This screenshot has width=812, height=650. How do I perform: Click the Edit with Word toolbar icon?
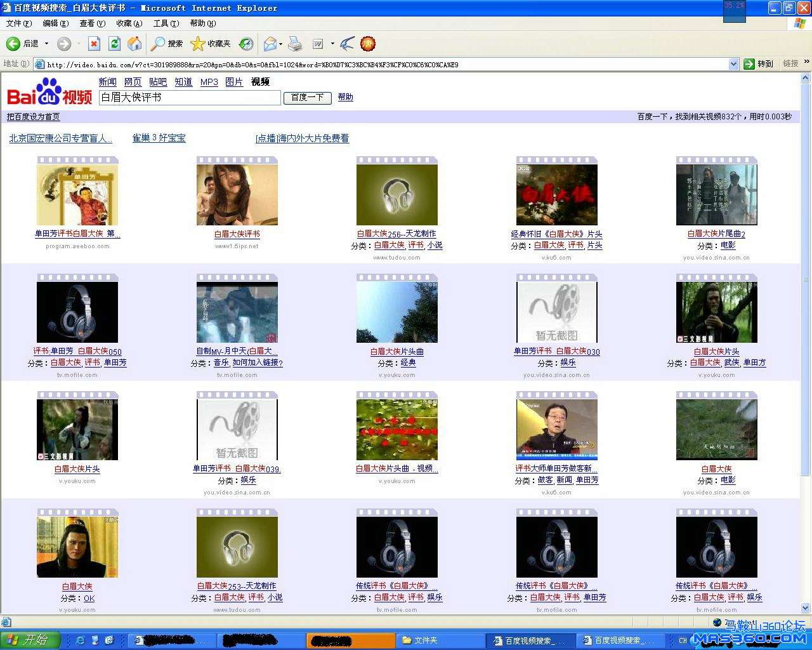tap(318, 44)
